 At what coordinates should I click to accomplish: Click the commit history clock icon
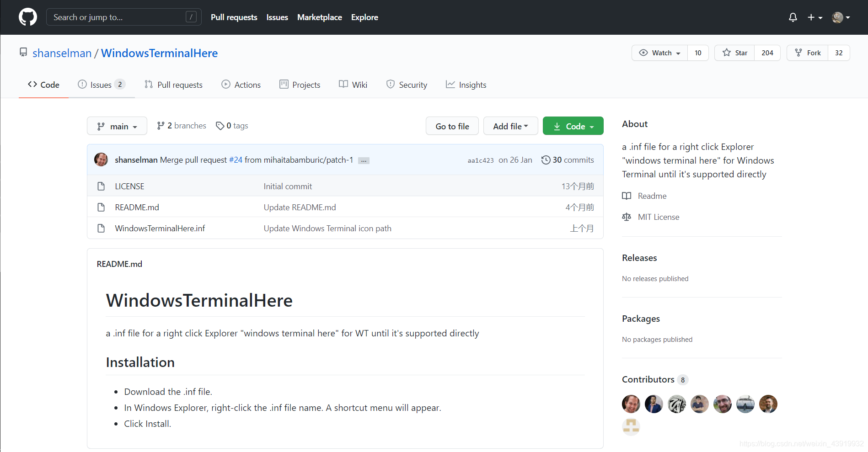click(546, 160)
